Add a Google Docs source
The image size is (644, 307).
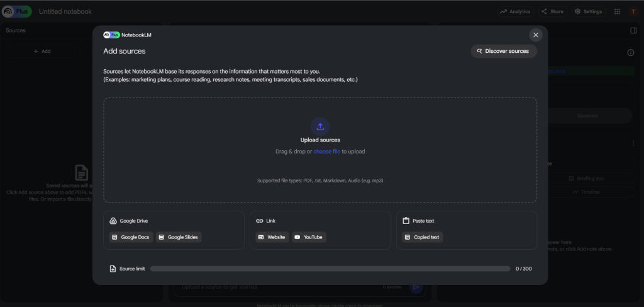pyautogui.click(x=131, y=237)
